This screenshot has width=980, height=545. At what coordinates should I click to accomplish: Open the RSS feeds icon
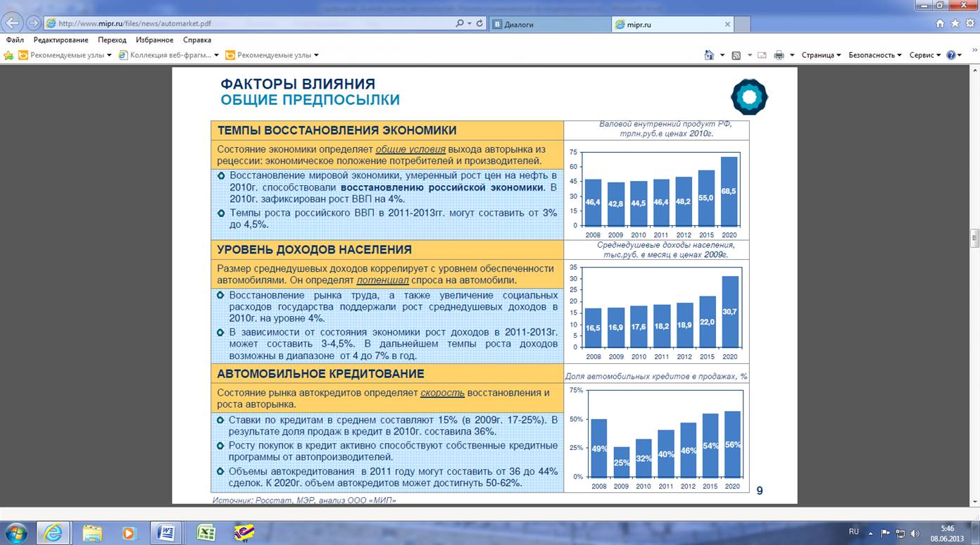[736, 55]
